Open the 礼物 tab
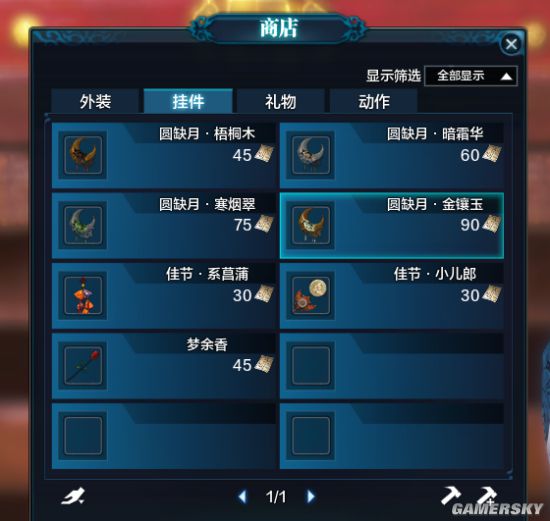The image size is (550, 521). pyautogui.click(x=280, y=101)
